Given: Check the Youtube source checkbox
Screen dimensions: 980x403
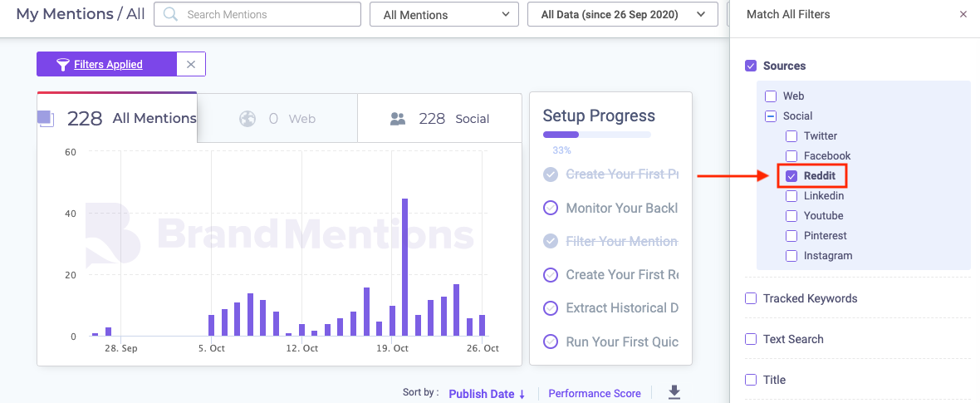Looking at the screenshot, I should [x=791, y=216].
